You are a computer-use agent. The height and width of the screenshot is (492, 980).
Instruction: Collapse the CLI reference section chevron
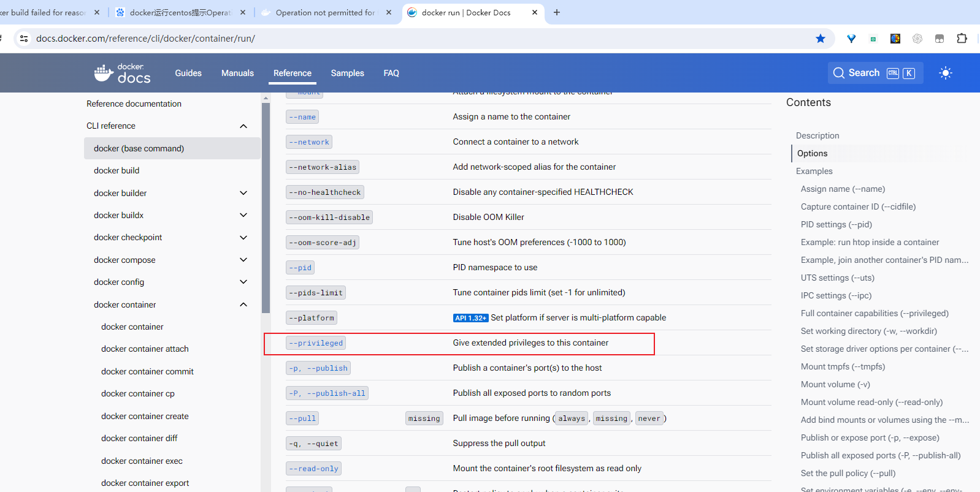click(243, 126)
